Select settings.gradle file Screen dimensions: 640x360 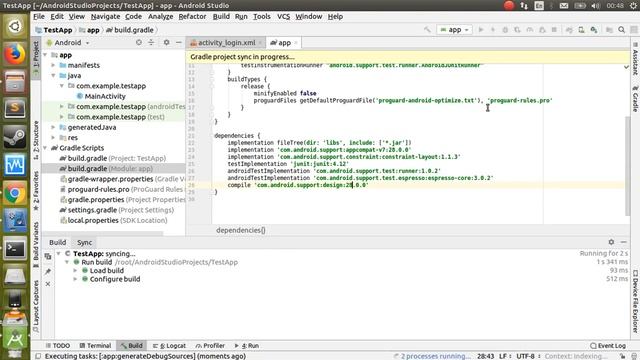click(x=117, y=210)
